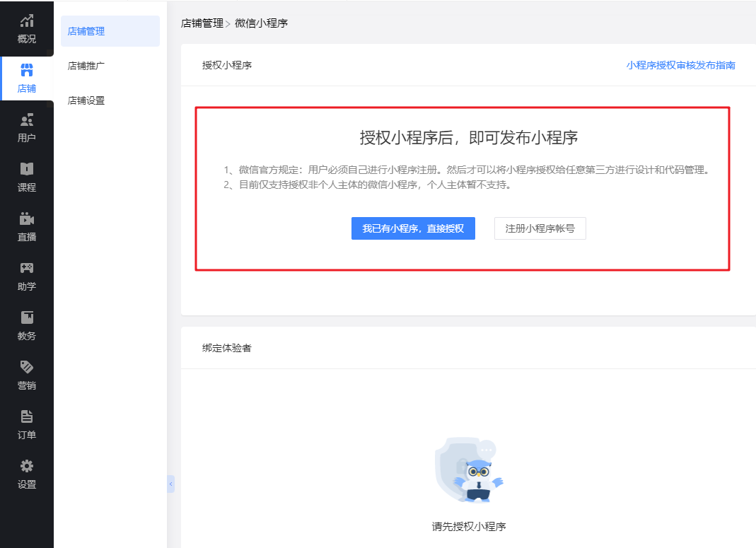
Task: Click the 授权小程序 section title
Action: [226, 65]
